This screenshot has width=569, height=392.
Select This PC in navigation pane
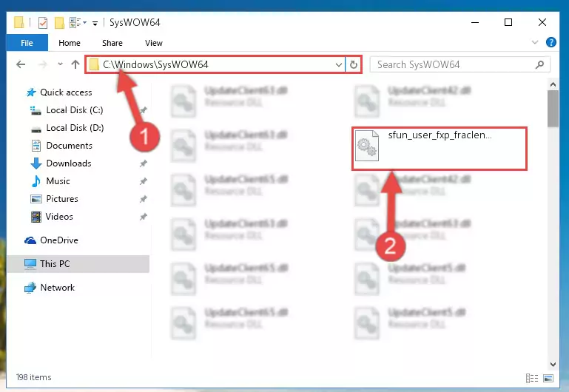point(78,263)
